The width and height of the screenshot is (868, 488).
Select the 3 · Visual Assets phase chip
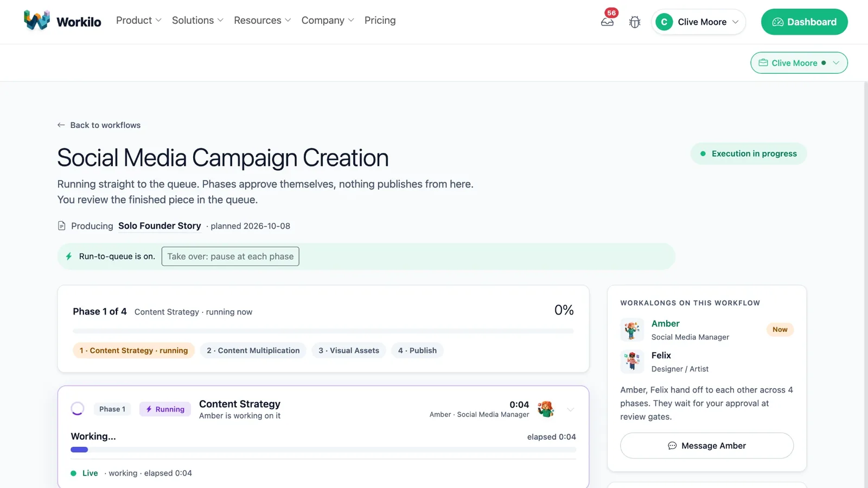(349, 351)
